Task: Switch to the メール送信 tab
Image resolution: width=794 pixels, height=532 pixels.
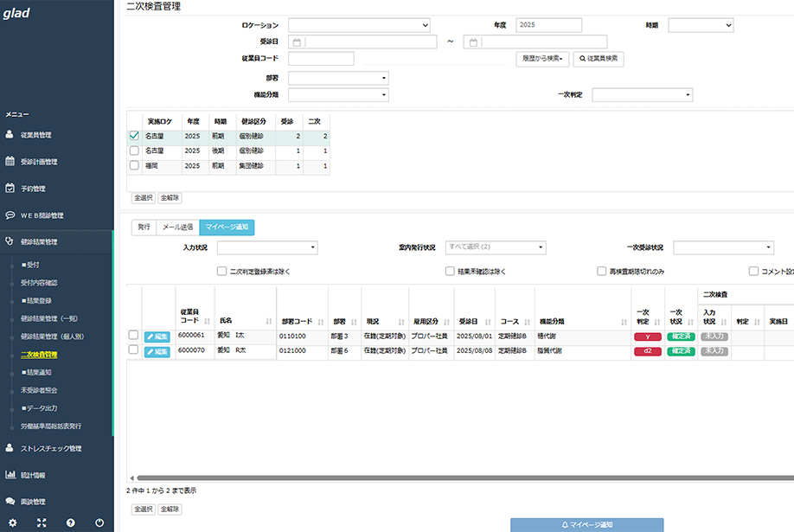Action: 177,227
